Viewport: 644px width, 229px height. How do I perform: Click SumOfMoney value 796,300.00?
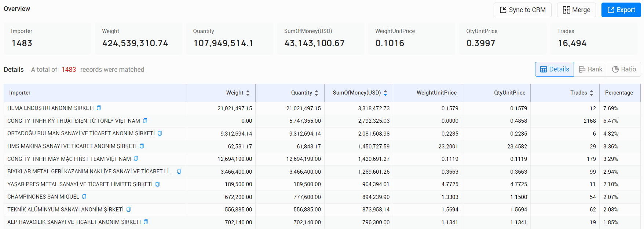pos(376,222)
